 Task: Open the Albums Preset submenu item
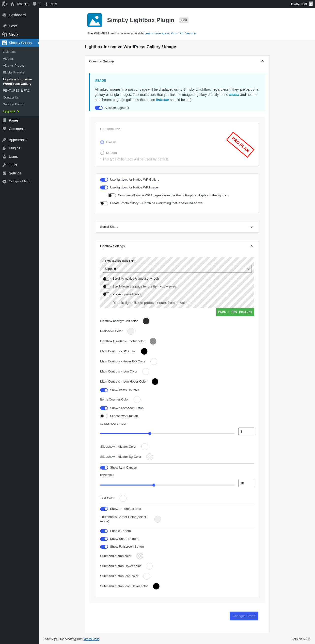click(x=13, y=66)
